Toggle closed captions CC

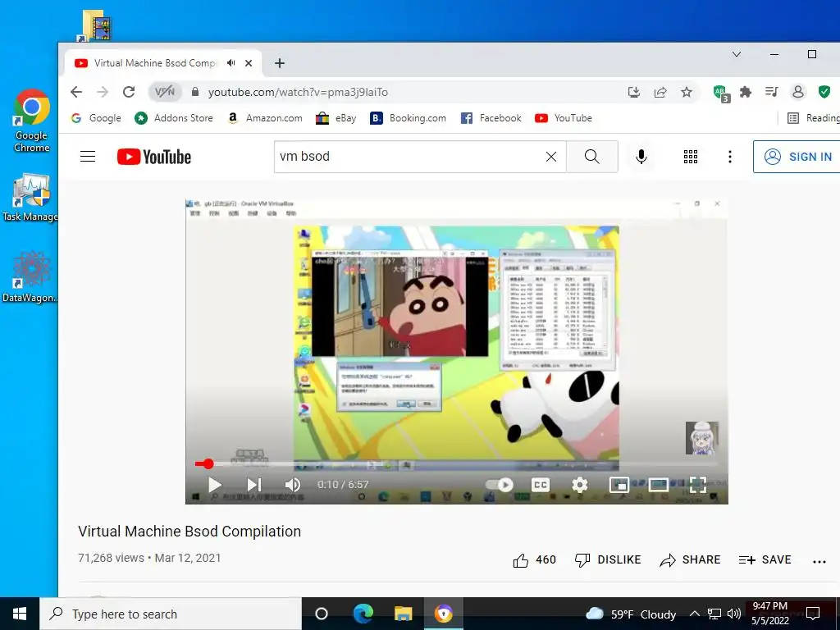[x=541, y=485]
